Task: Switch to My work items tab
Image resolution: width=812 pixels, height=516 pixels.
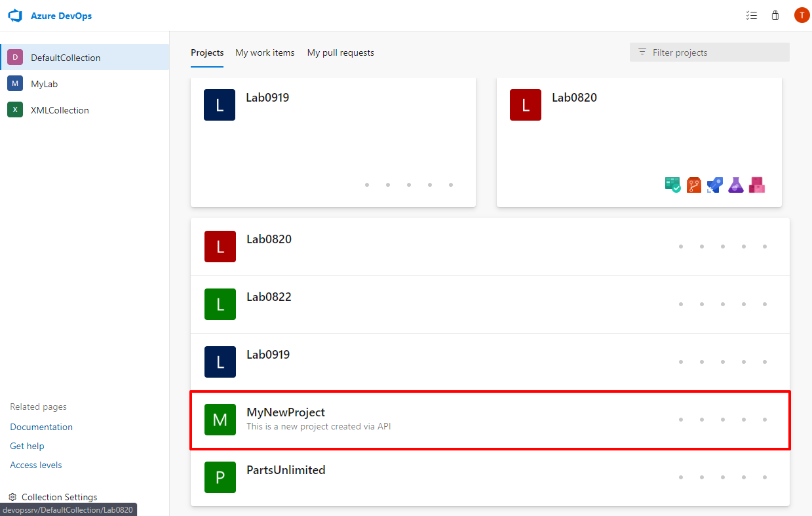Action: (265, 52)
